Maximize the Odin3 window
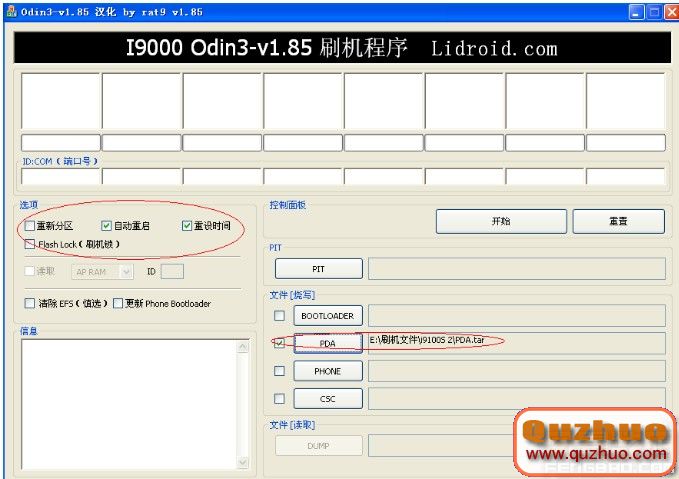Screen dimensions: 679x479 pyautogui.click(x=654, y=12)
